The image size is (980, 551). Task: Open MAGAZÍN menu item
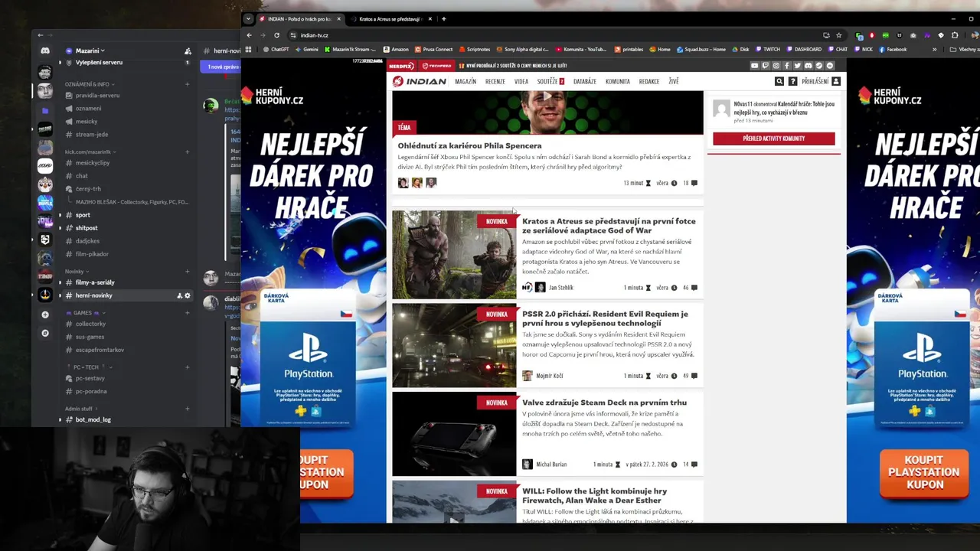point(465,81)
